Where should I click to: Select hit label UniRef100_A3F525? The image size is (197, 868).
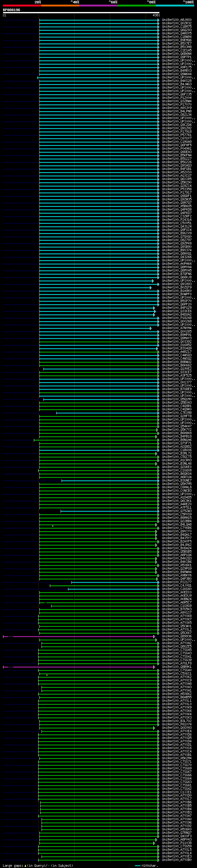click(176, 376)
